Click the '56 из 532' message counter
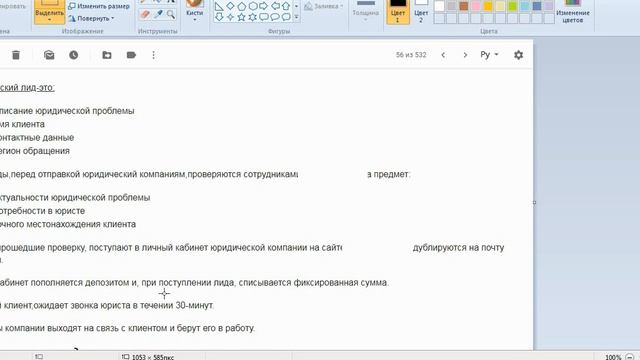 click(411, 55)
